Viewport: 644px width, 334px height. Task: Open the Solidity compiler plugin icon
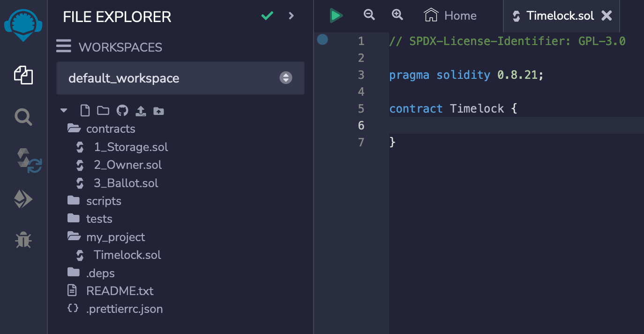27,159
